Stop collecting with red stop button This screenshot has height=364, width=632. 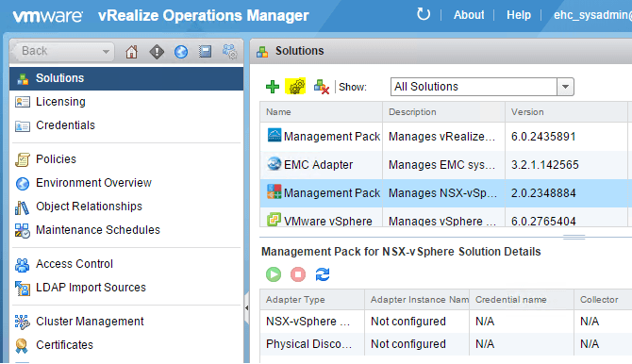coord(298,274)
